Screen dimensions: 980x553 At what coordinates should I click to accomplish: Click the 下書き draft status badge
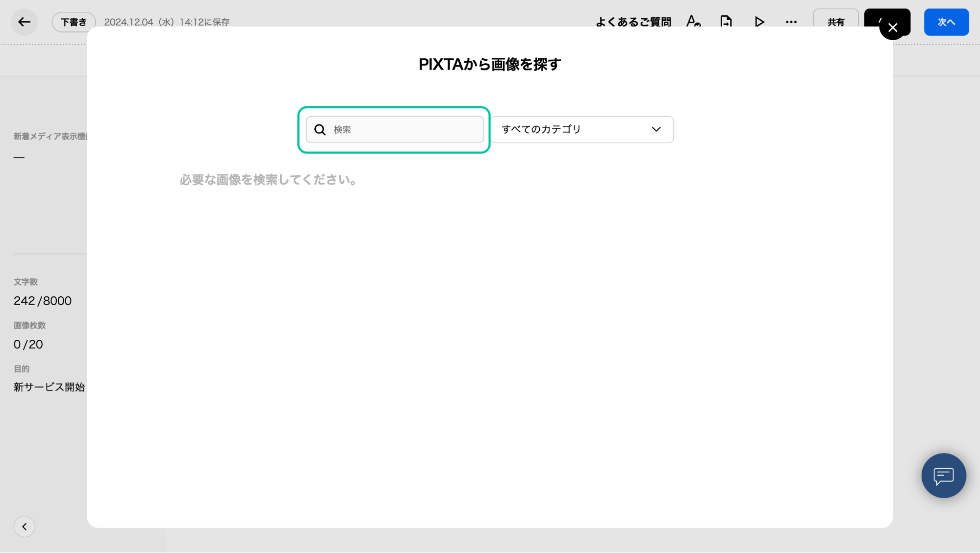coord(74,22)
